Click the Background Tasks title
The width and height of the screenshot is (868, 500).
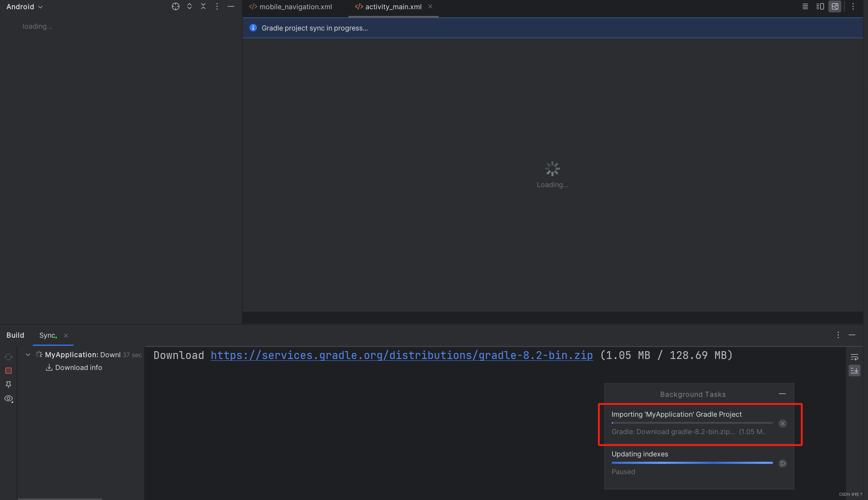(x=693, y=394)
